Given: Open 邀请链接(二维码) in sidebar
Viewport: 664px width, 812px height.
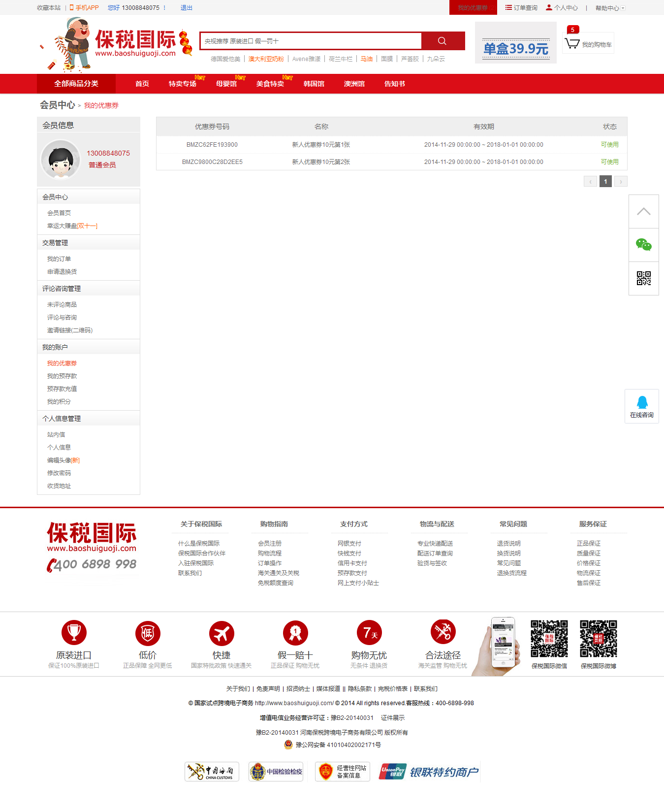Looking at the screenshot, I should click(70, 330).
